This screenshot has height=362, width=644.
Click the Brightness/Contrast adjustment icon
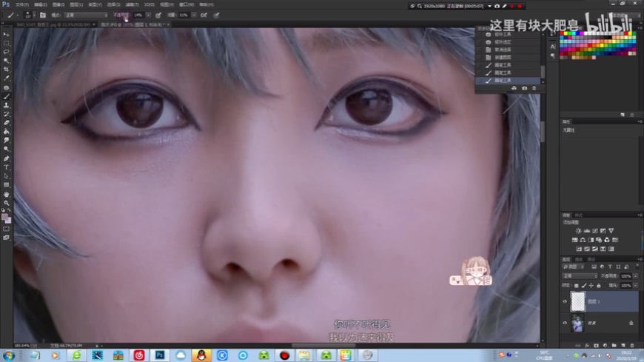[578, 231]
